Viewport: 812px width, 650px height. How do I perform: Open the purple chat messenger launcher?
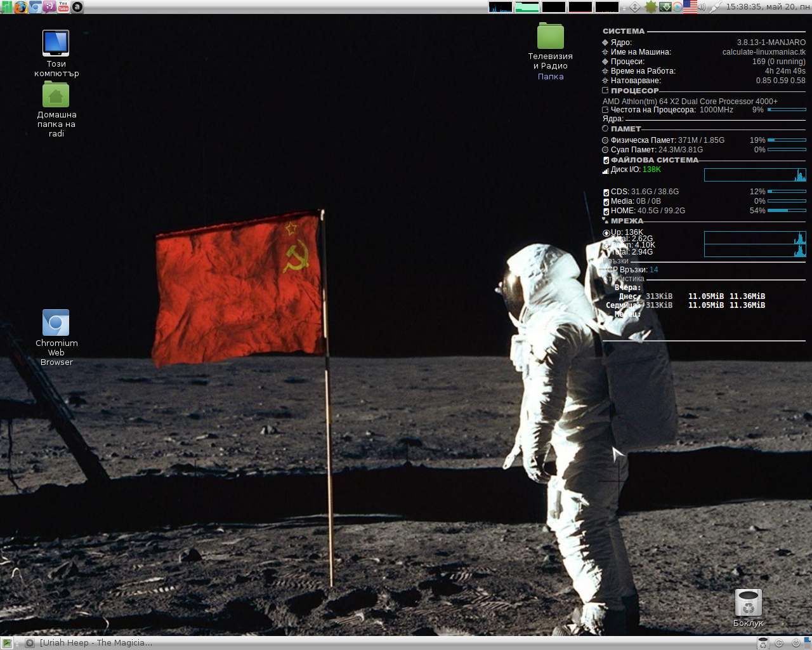coord(49,7)
